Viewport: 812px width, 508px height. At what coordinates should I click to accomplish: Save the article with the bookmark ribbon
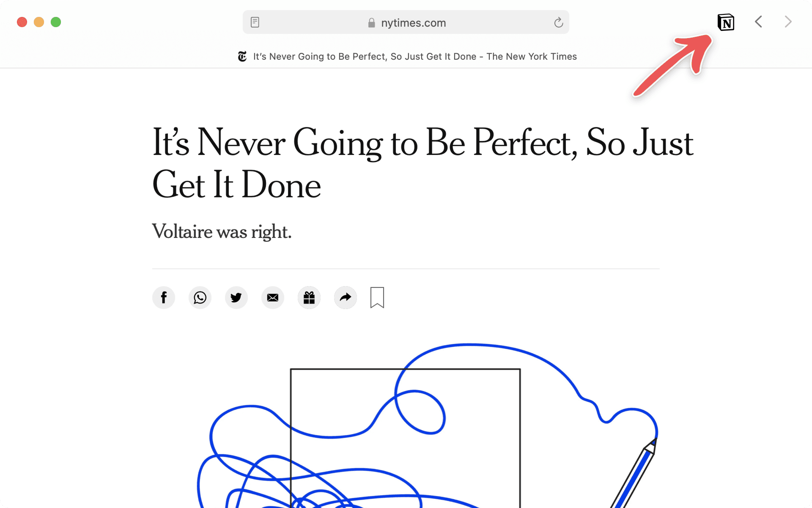pyautogui.click(x=377, y=298)
